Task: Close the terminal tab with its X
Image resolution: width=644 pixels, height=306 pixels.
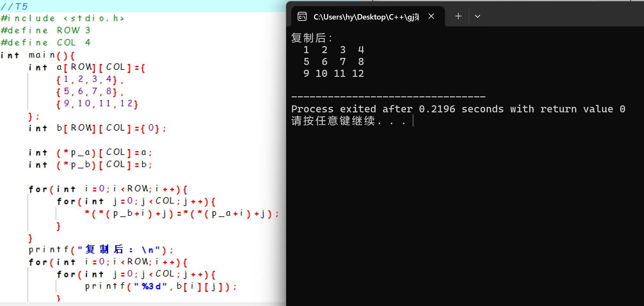Action: (431, 16)
